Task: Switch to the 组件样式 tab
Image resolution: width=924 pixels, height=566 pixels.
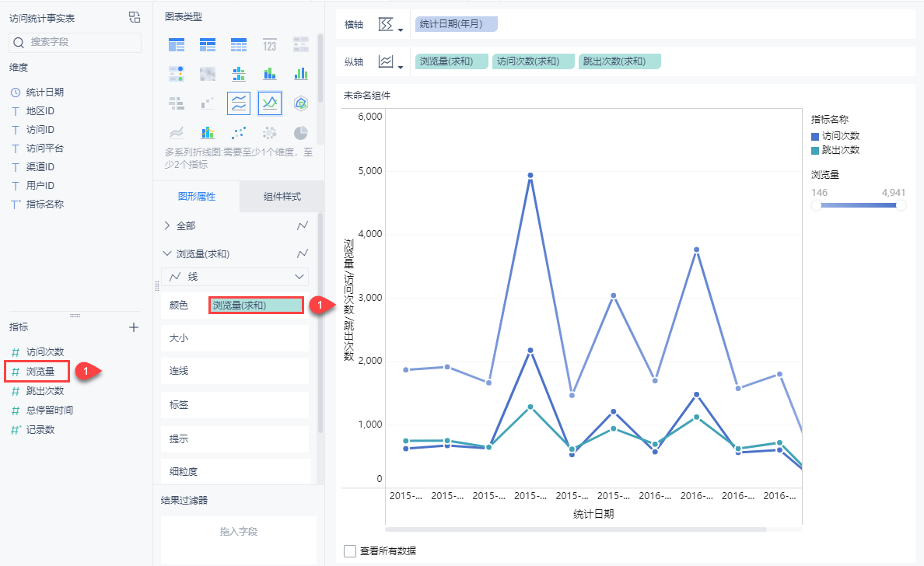Action: tap(282, 197)
